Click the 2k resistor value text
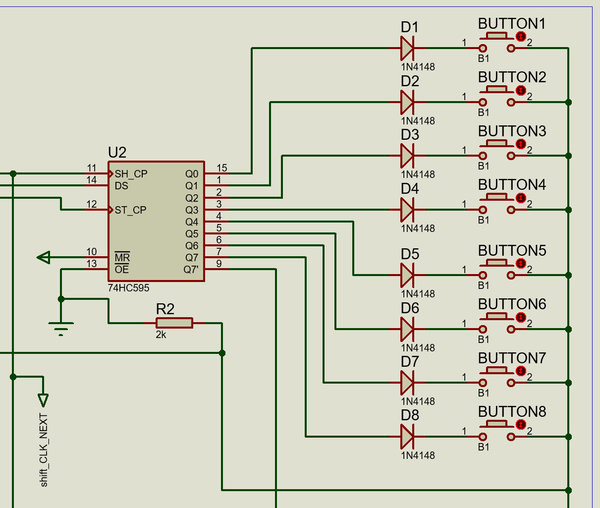Image resolution: width=600 pixels, height=508 pixels. [x=161, y=335]
